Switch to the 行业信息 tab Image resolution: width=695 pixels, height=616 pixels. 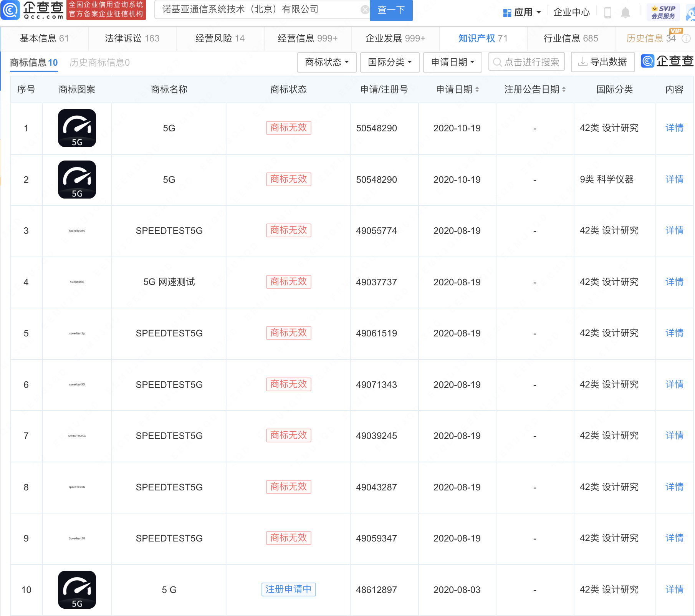(571, 38)
